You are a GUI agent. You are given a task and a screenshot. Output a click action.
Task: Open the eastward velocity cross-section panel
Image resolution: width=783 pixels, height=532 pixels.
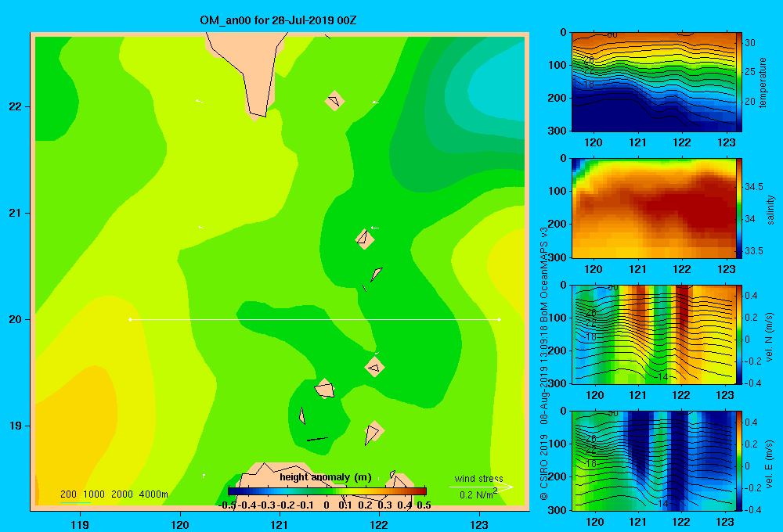coord(653,461)
